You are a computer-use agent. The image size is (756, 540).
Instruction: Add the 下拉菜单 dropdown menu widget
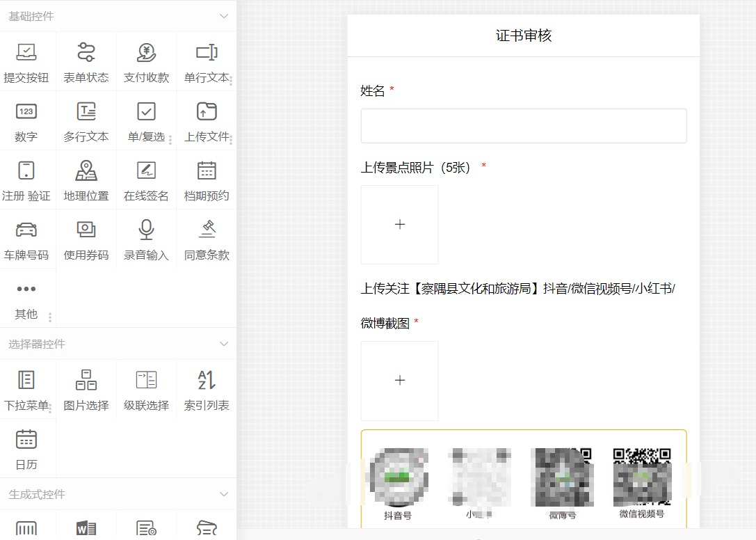pos(26,390)
